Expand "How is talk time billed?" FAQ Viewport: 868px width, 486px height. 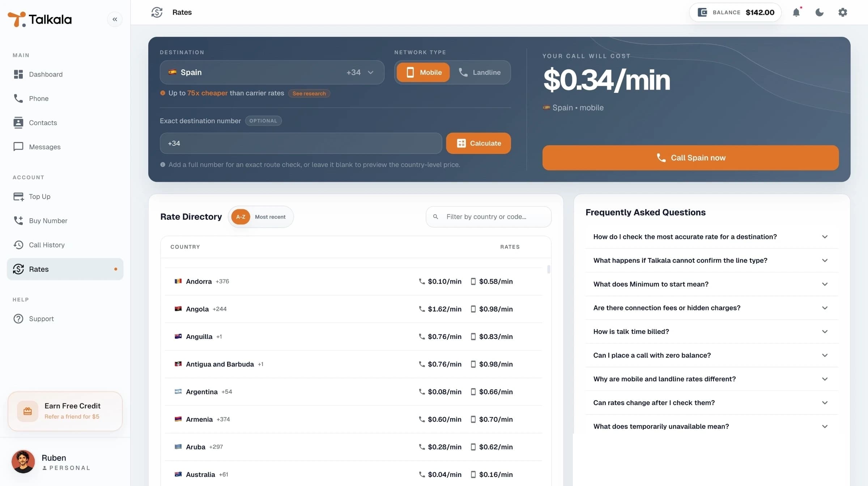click(x=712, y=331)
